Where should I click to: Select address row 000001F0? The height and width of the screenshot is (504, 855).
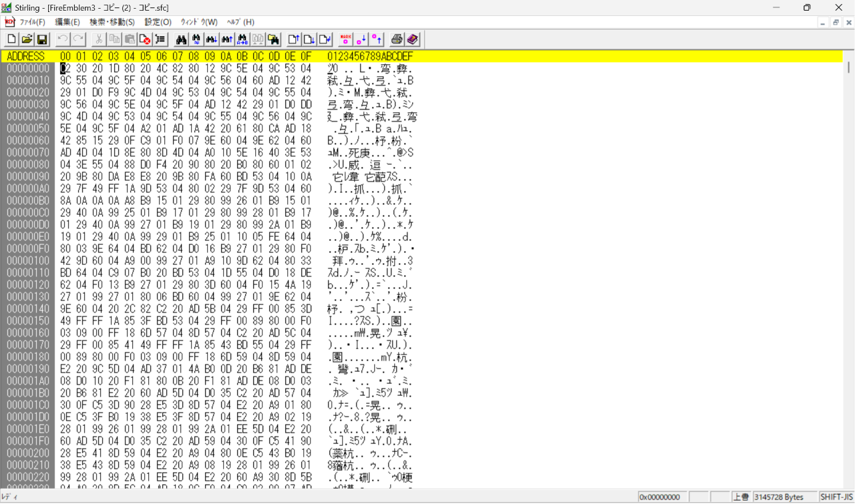[28, 441]
